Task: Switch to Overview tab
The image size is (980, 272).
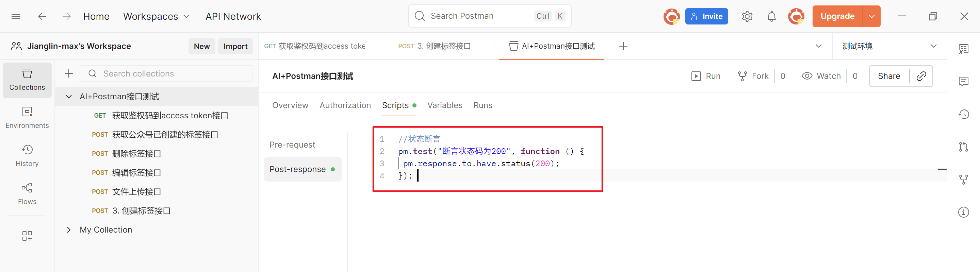Action: coord(290,105)
